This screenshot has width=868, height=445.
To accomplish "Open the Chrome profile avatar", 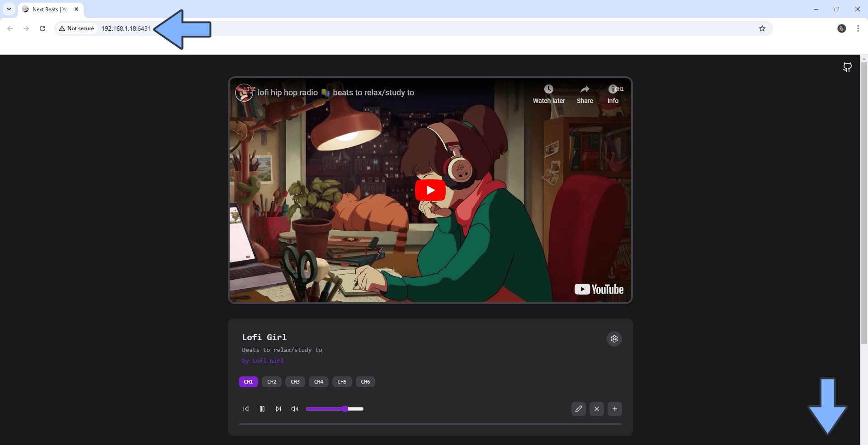I will click(x=842, y=28).
